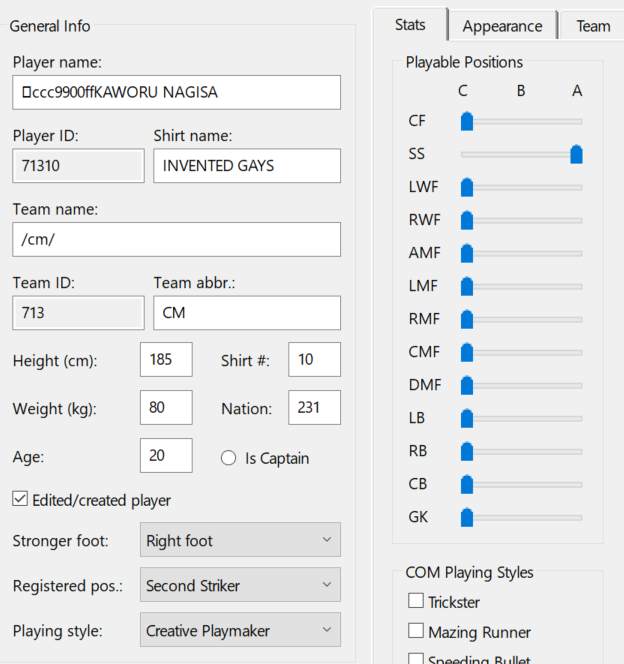Click the Height (cm) field

pos(166,360)
